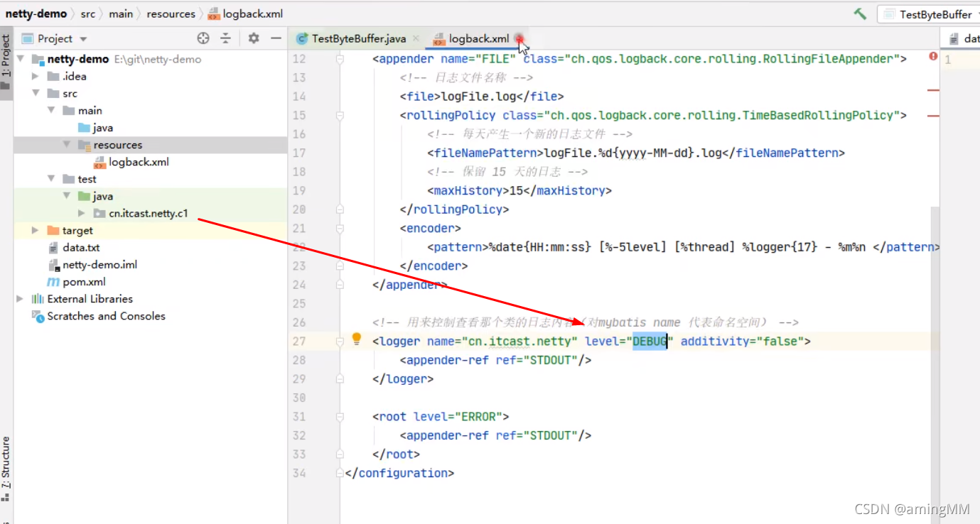Collapse the main folder
The height and width of the screenshot is (524, 980).
[x=51, y=110]
